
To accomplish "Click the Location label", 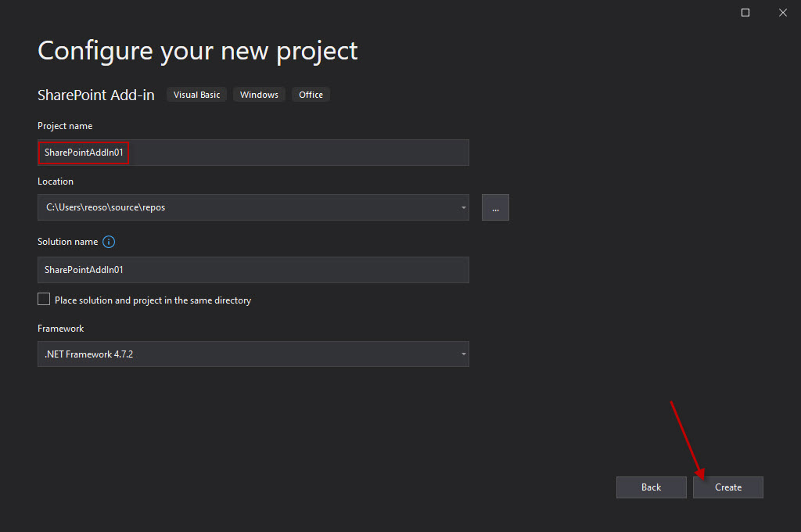I will (x=56, y=182).
